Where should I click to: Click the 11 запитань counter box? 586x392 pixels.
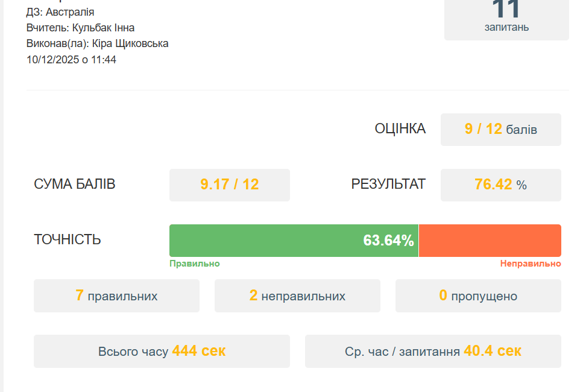point(506,18)
